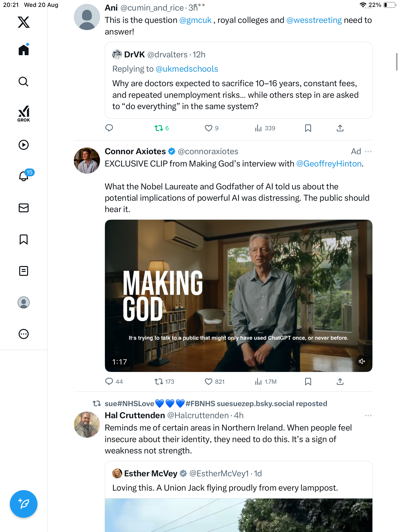The height and width of the screenshot is (532, 399).
Task: Open the Profile tab in sidebar
Action: click(24, 302)
